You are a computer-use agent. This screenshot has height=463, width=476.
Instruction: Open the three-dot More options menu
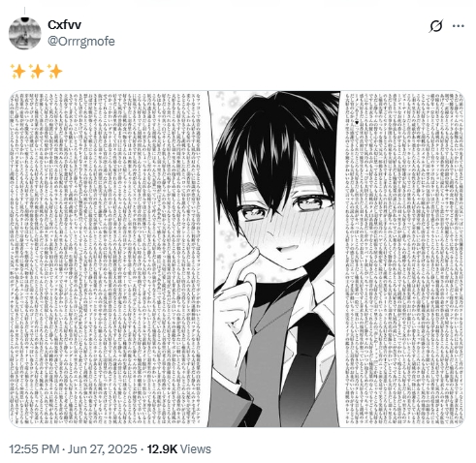[x=459, y=26]
